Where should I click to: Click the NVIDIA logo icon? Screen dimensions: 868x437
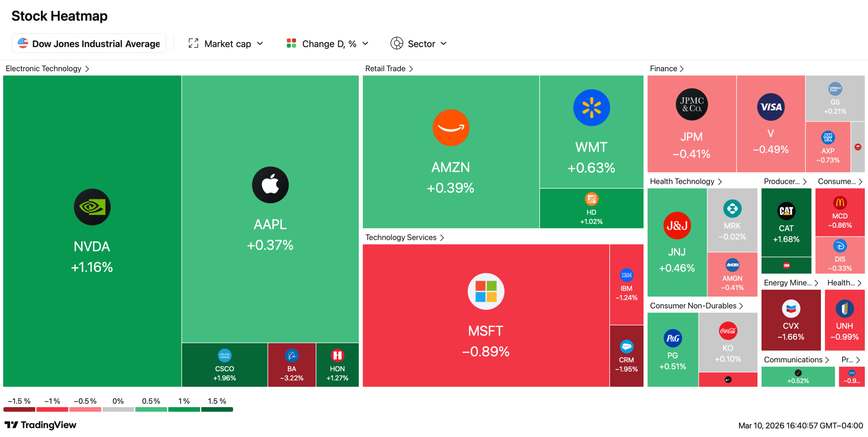point(92,207)
